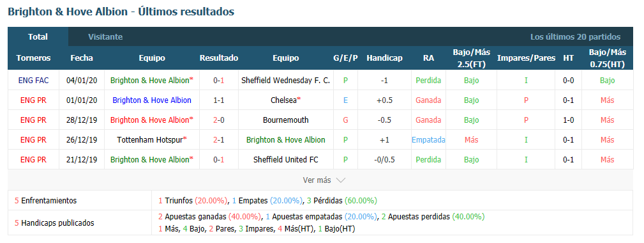Click the 2-1 Tottenham result
The image size is (644, 243).
click(x=219, y=140)
